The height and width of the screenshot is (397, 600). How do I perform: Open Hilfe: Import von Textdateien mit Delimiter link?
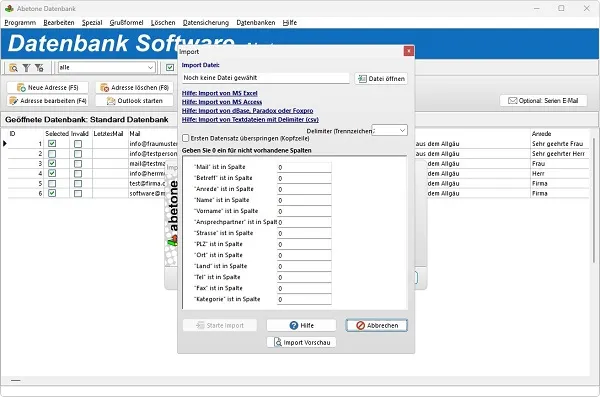coord(250,119)
